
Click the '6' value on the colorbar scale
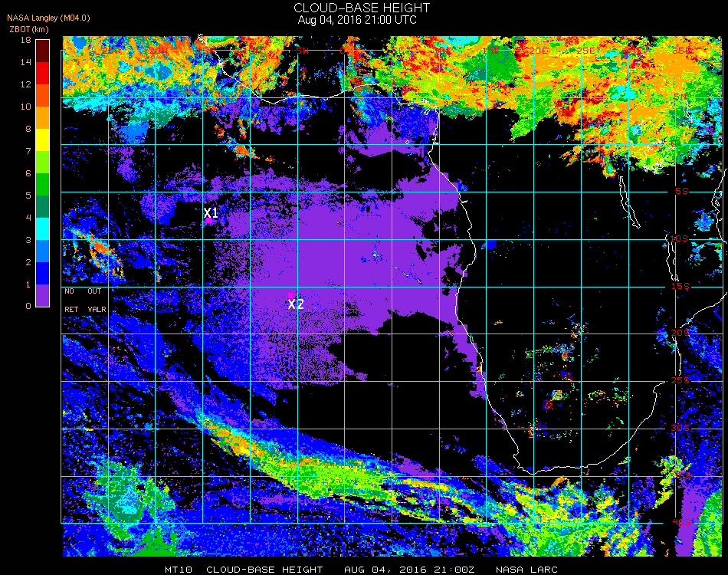tap(28, 173)
